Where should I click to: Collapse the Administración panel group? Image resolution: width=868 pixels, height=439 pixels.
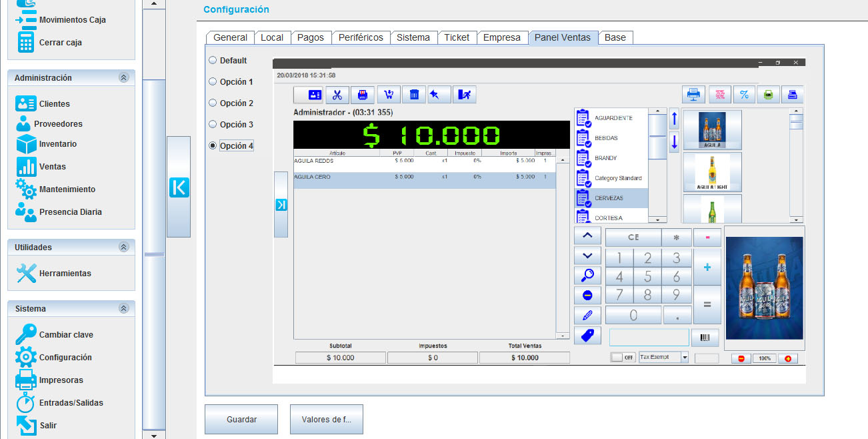(x=123, y=78)
